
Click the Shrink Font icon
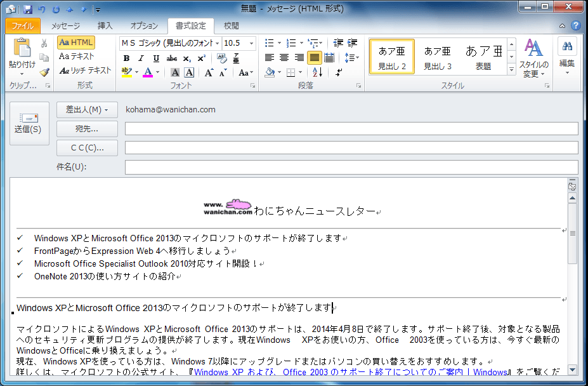tap(223, 72)
